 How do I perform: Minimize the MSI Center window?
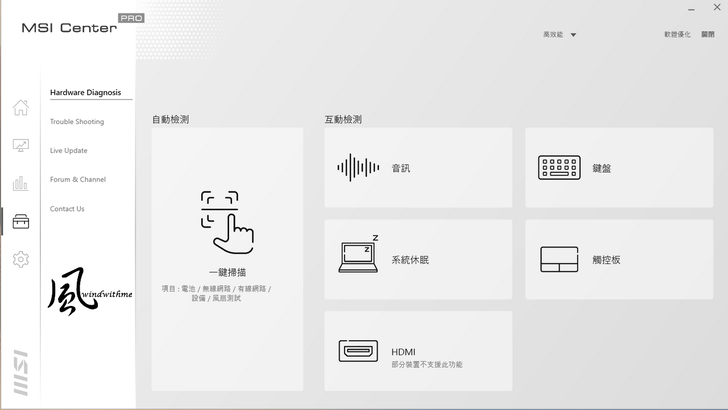(x=691, y=9)
